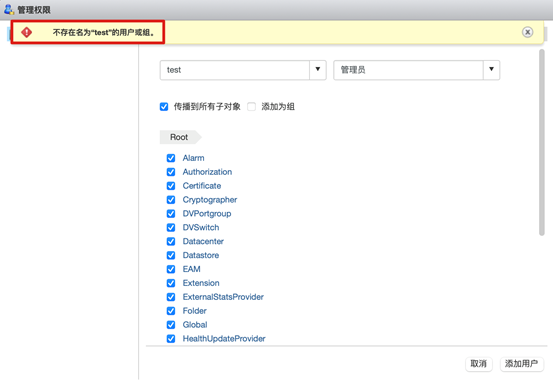Open the user dropdown arrow next to test
Image resolution: width=553 pixels, height=380 pixels.
318,70
